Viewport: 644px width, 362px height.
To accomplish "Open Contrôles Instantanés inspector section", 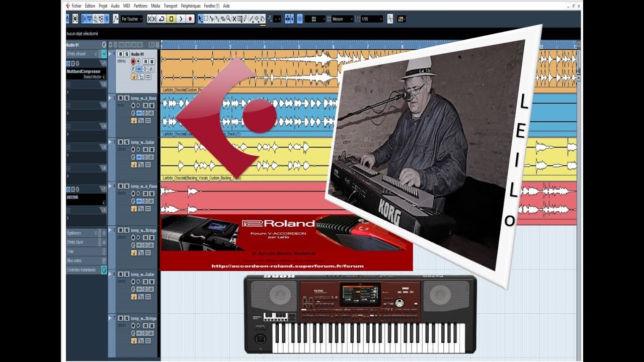I will click(x=87, y=270).
